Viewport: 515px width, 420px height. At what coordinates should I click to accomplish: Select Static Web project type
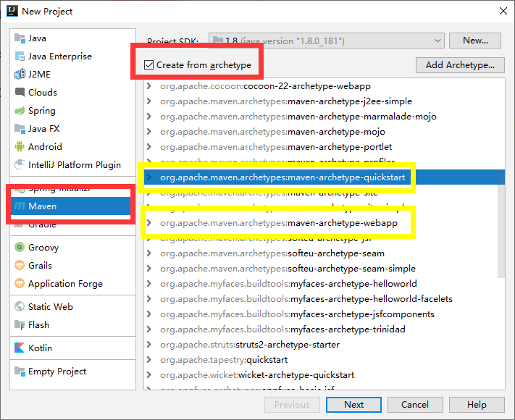click(72, 306)
